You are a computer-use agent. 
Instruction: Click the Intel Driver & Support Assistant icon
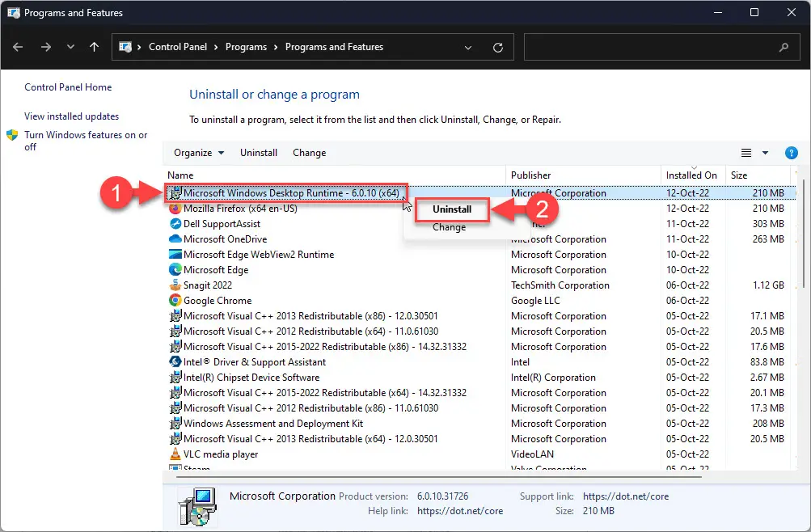(x=175, y=362)
